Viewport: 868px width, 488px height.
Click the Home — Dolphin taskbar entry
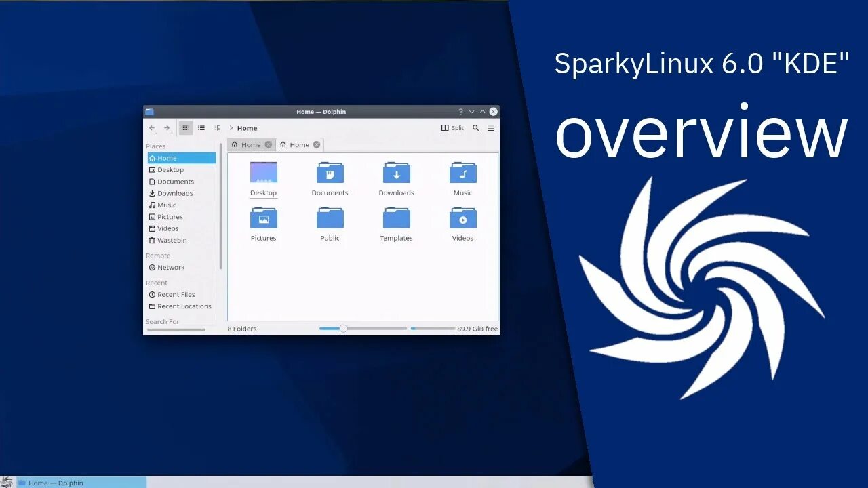pos(81,483)
